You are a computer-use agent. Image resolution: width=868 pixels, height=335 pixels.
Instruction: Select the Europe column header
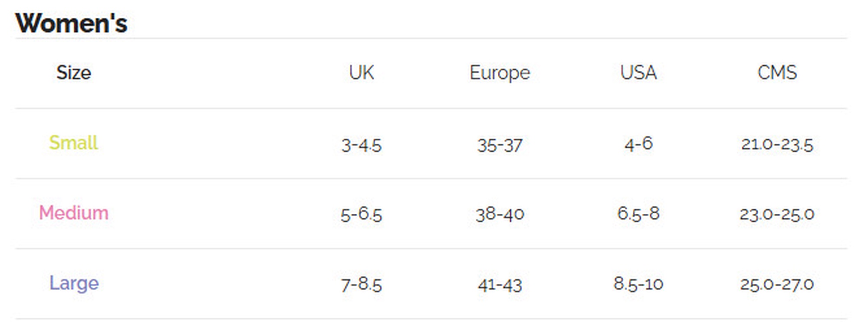pos(500,73)
